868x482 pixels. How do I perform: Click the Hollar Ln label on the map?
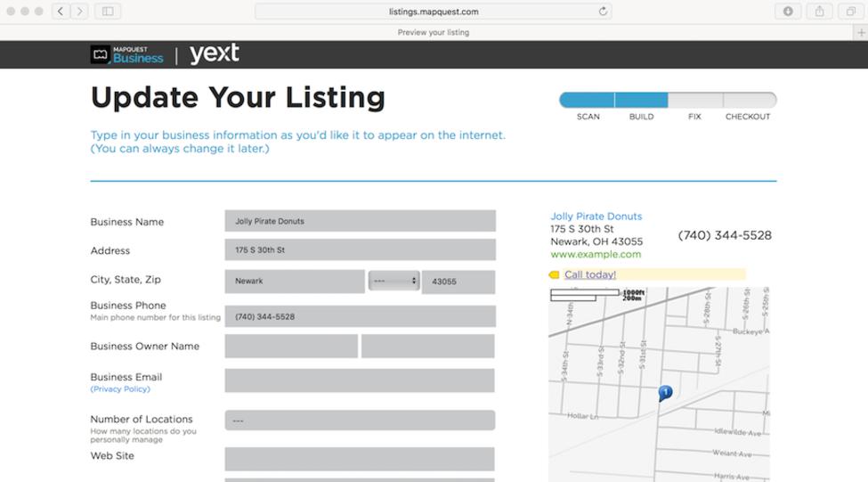click(582, 416)
